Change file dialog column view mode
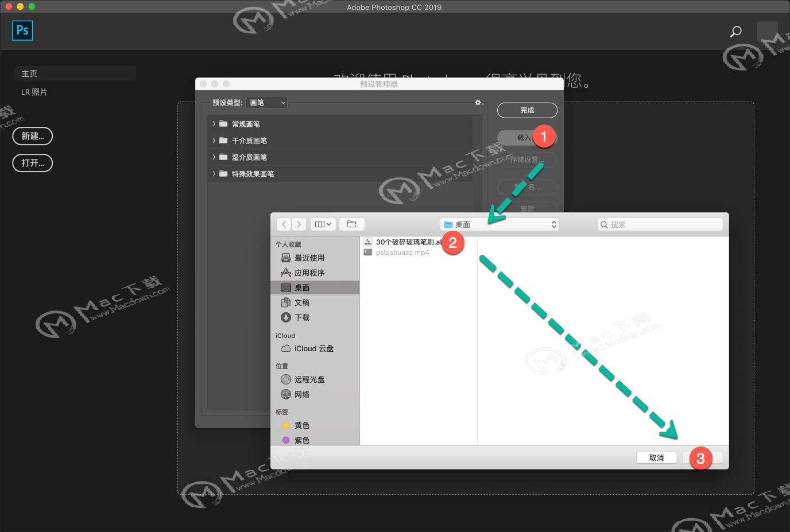This screenshot has height=532, width=790. click(323, 224)
